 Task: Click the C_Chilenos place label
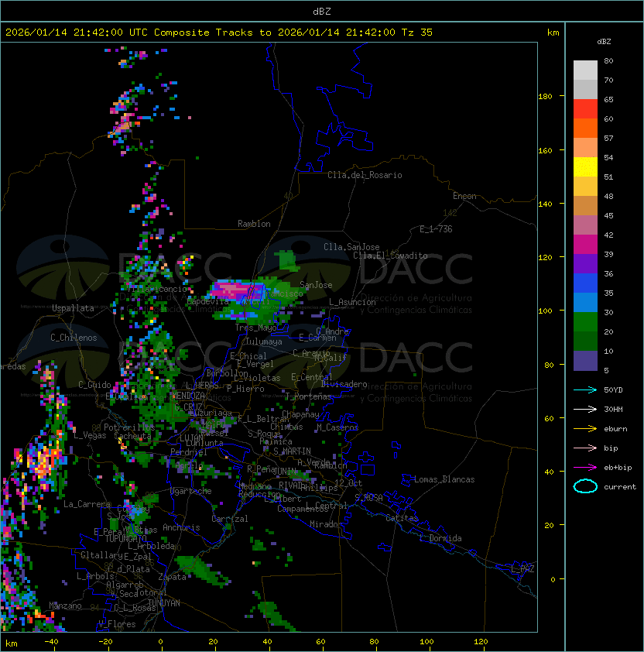tap(74, 338)
